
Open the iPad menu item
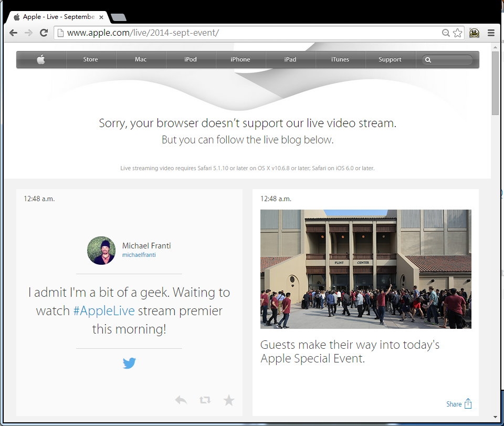[290, 59]
